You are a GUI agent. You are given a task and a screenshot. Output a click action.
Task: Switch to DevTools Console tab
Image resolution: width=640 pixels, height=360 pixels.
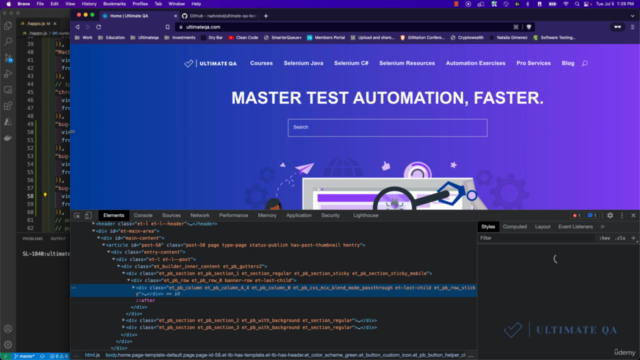click(x=143, y=216)
